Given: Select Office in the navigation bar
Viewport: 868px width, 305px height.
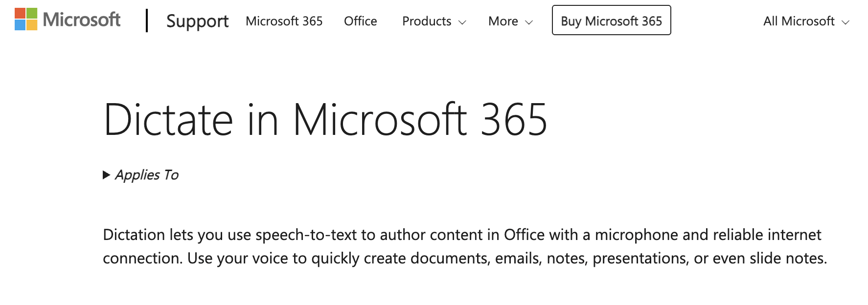Looking at the screenshot, I should tap(361, 22).
